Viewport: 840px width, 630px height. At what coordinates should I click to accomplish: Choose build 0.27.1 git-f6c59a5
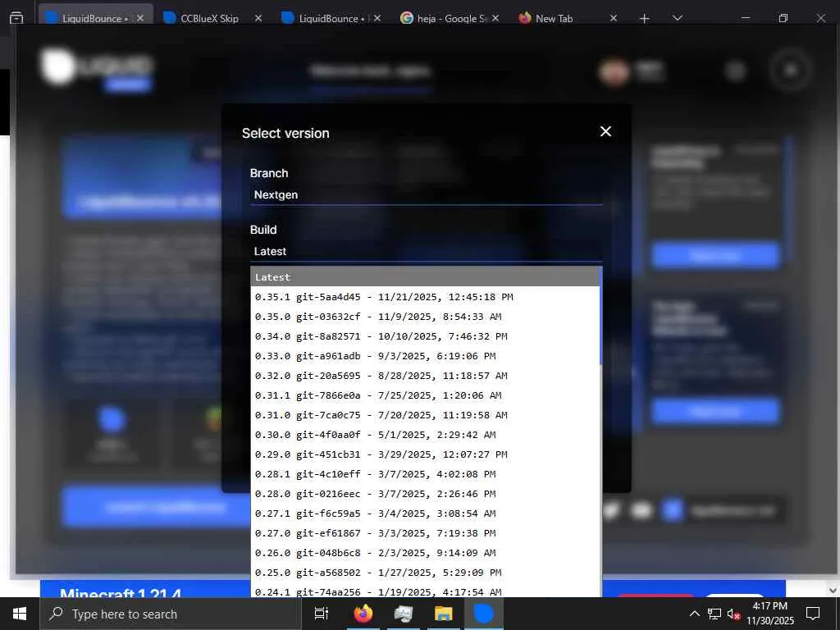tap(425, 514)
